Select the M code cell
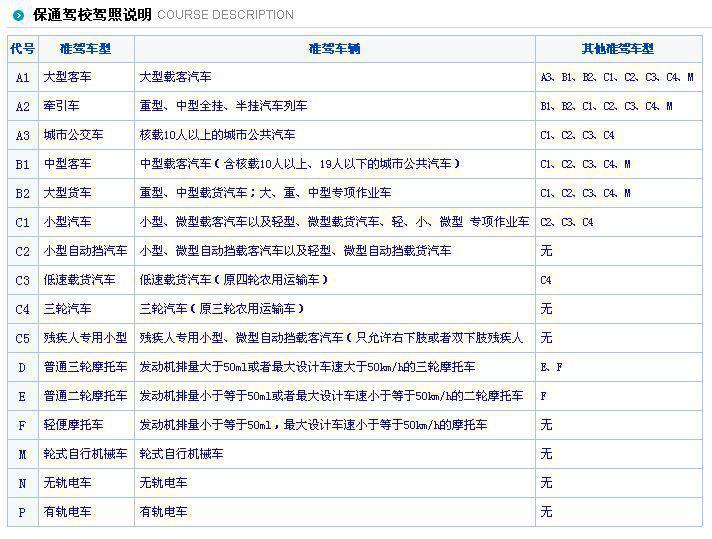The image size is (712, 539). (x=22, y=455)
